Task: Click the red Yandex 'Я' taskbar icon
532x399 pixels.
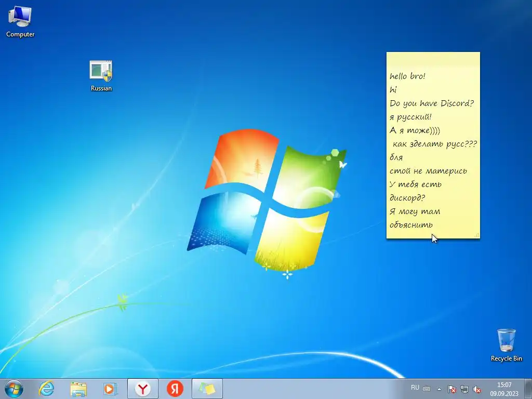Action: point(175,389)
